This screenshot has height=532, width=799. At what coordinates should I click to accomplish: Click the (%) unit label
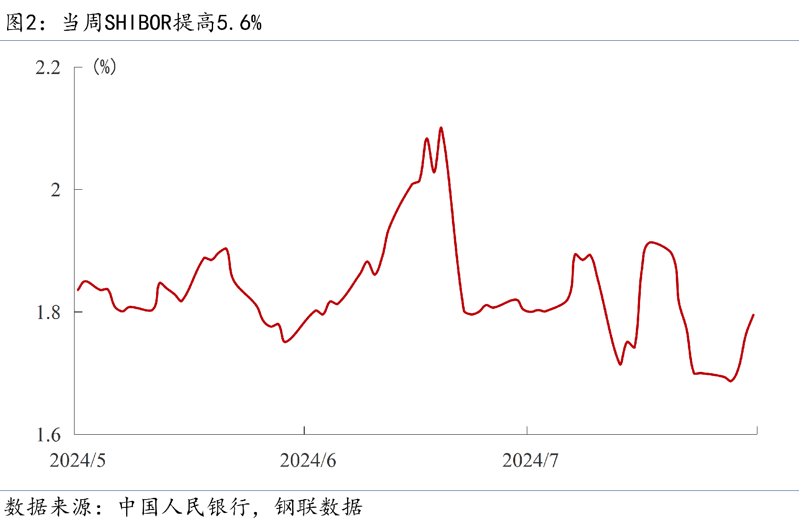coord(104,67)
